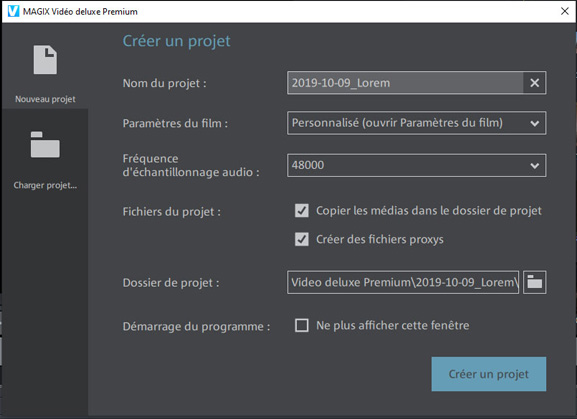
Task: Expand the audio sample rate 48000 dropdown
Action: tap(417, 165)
